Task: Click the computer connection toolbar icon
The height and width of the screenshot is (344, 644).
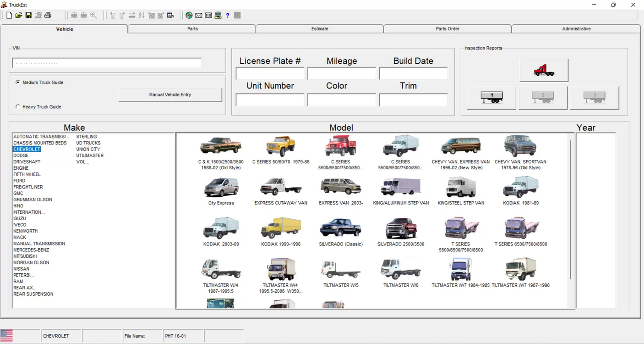Action: [x=218, y=15]
